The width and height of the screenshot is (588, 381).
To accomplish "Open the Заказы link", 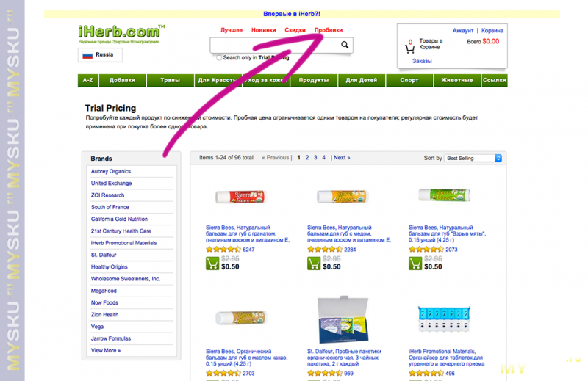I will click(x=422, y=61).
